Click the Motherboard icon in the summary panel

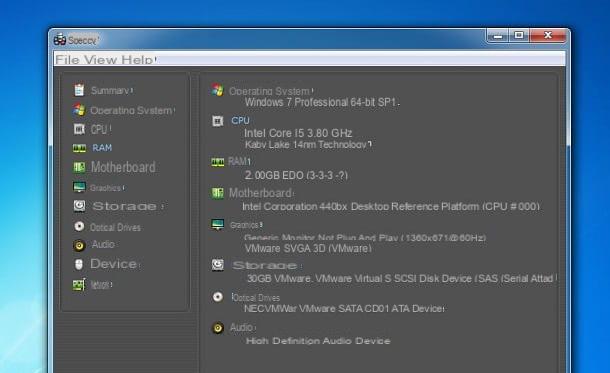point(217,193)
